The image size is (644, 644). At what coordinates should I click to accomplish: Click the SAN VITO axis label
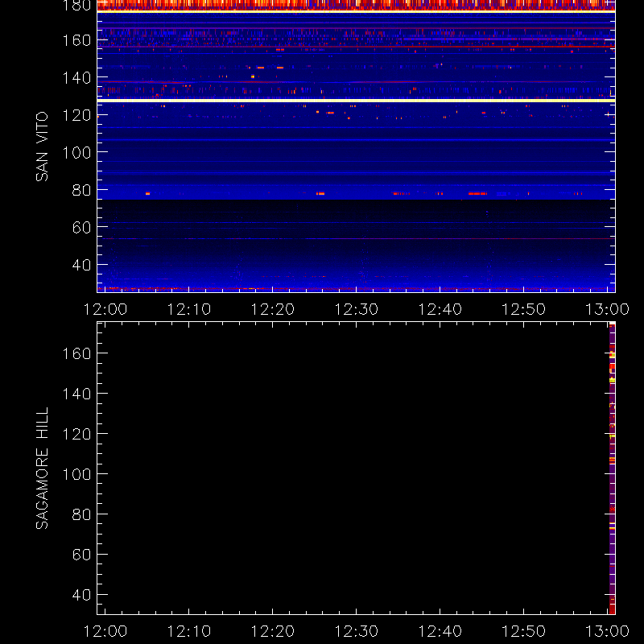42,147
